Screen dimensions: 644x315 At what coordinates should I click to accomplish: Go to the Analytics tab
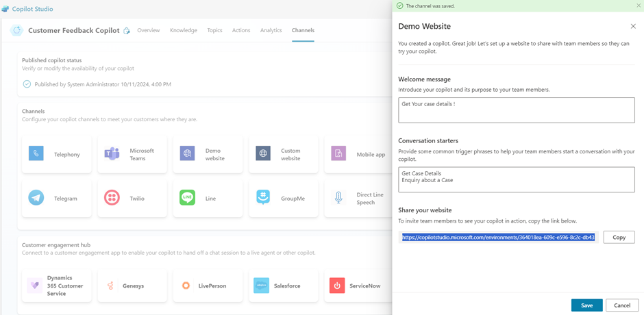click(x=271, y=30)
